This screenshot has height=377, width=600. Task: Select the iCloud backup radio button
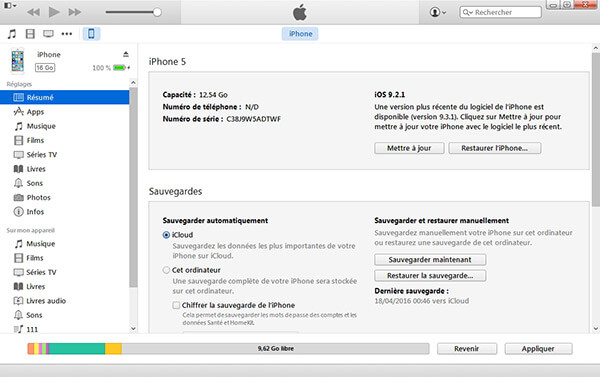(x=166, y=235)
